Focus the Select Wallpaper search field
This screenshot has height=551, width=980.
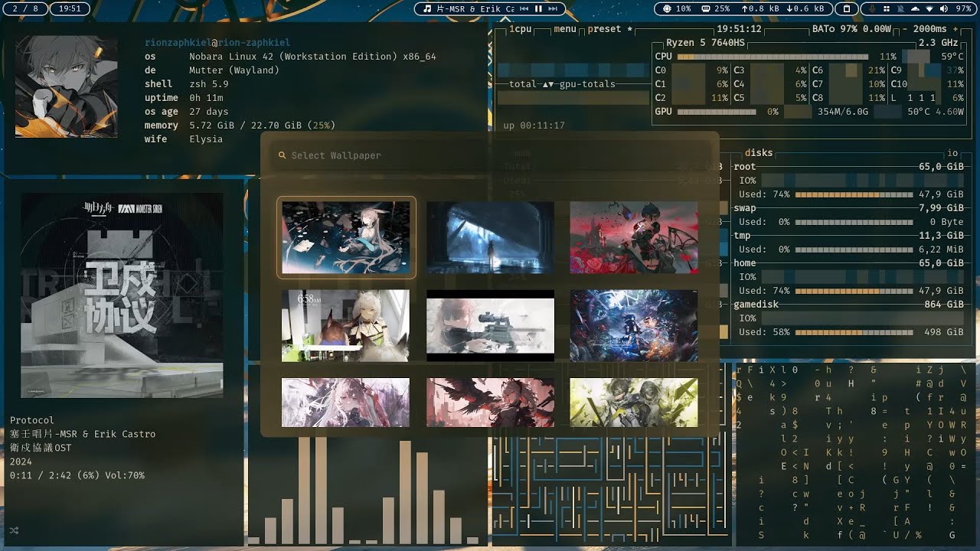490,155
